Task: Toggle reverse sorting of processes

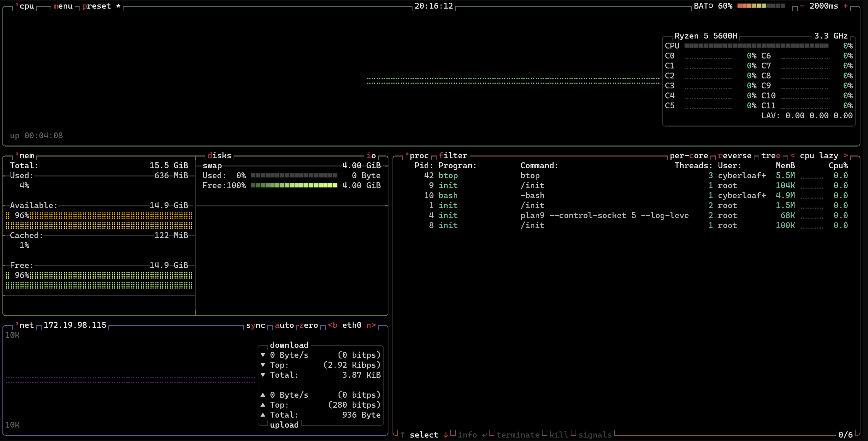Action: tap(734, 156)
